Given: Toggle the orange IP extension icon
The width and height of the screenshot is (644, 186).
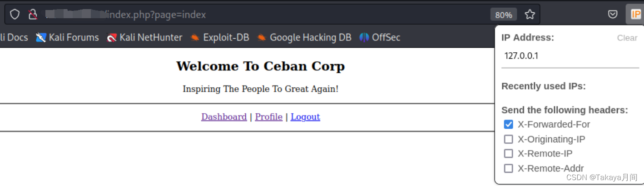Looking at the screenshot, I should 636,15.
